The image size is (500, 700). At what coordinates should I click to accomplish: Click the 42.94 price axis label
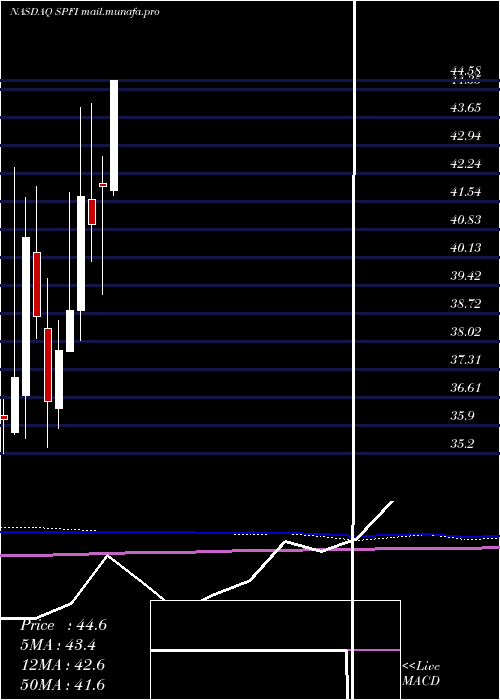coord(466,136)
